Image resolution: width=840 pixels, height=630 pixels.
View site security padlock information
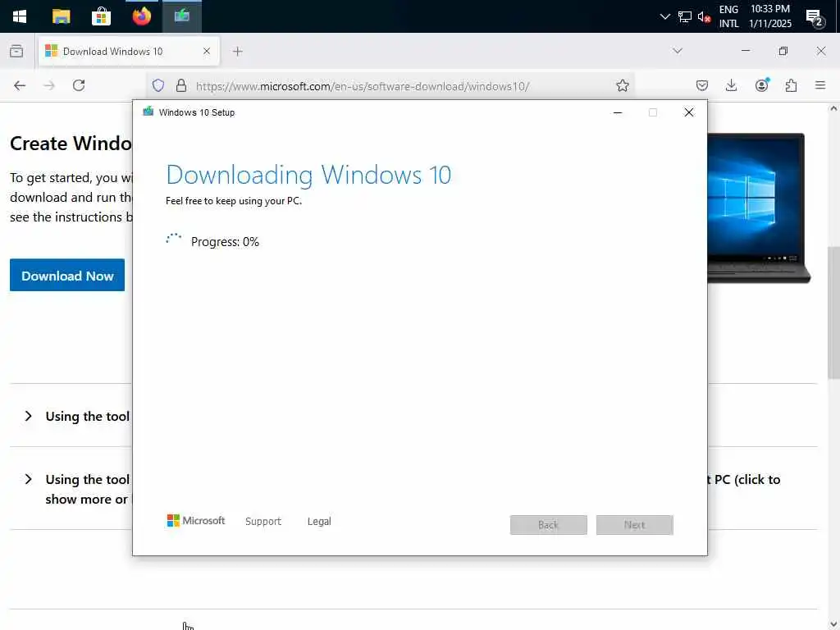(x=181, y=85)
